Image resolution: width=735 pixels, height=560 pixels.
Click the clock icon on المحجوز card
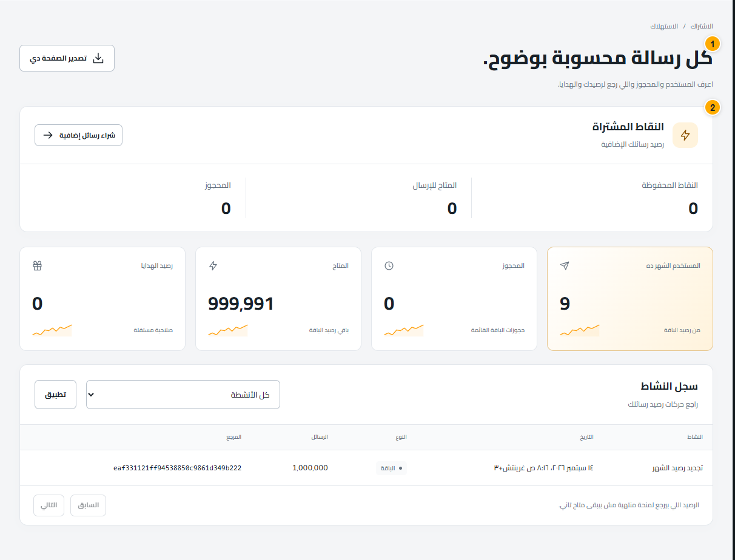[x=389, y=265]
